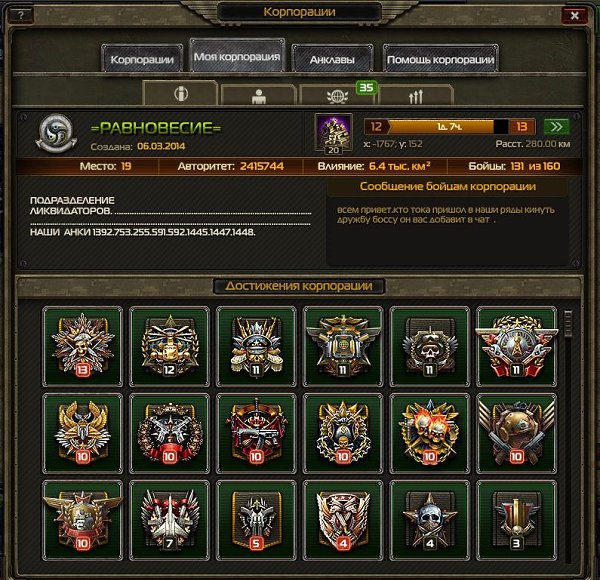Open the globe diplomacy sub-tab with 35 badge
Image resolution: width=600 pixels, height=580 pixels.
(338, 95)
